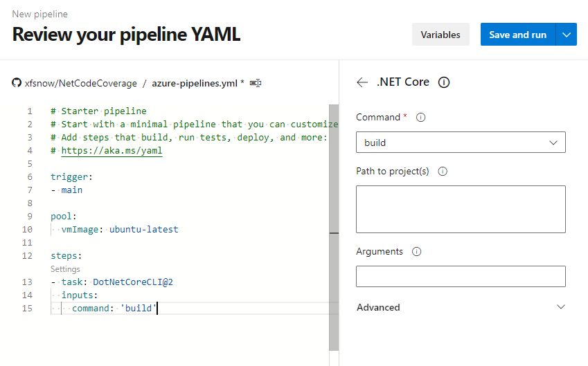
Task: Click the GitHub repository icon
Action: pyautogui.click(x=17, y=82)
